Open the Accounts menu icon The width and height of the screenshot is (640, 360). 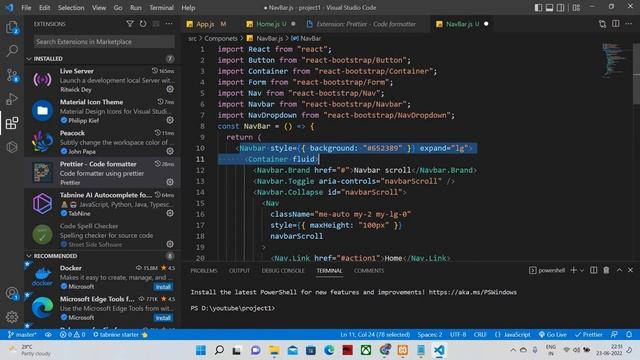coord(12,293)
